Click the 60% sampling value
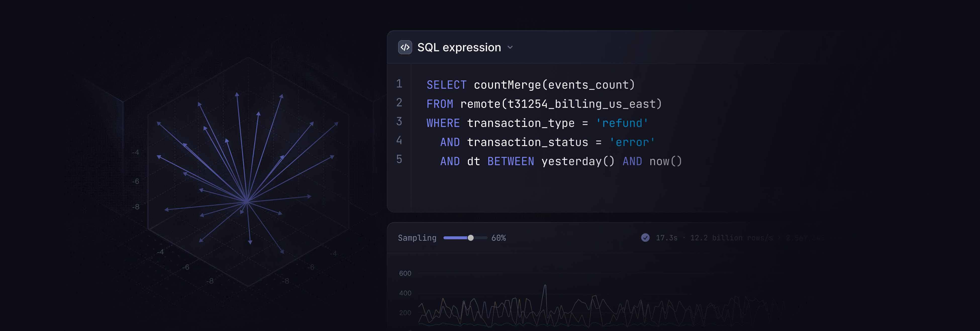980x331 pixels. [498, 238]
